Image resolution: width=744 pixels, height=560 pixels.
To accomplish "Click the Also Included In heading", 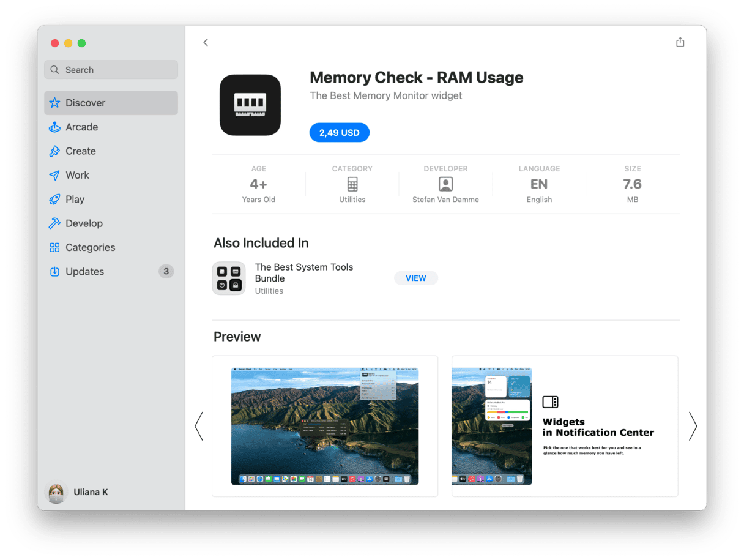I will [261, 243].
